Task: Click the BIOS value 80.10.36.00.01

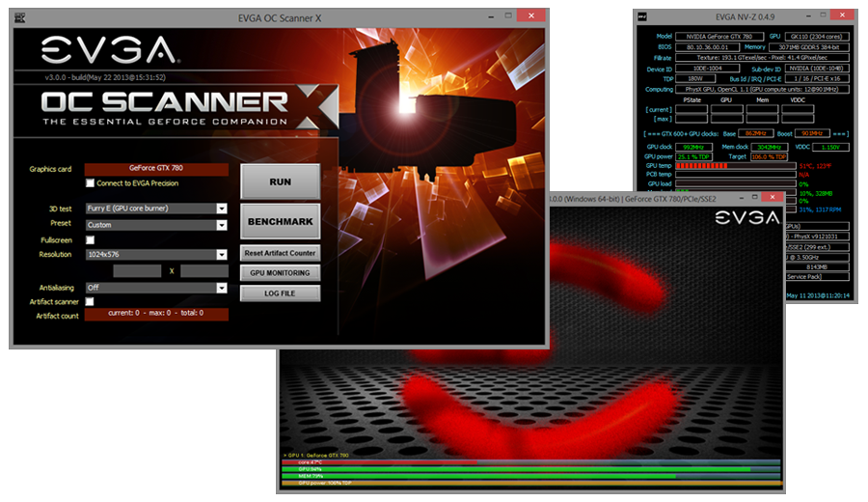Action: [708, 47]
